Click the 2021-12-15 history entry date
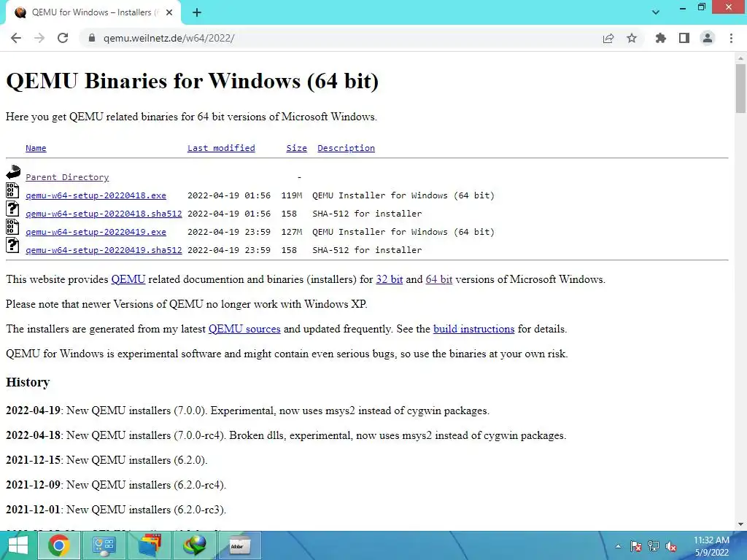 (33, 460)
